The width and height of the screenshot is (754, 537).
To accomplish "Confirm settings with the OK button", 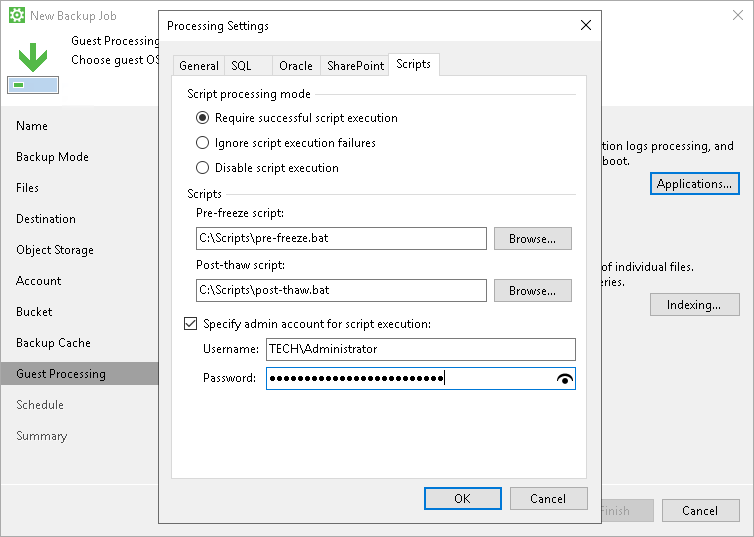I will click(x=462, y=498).
